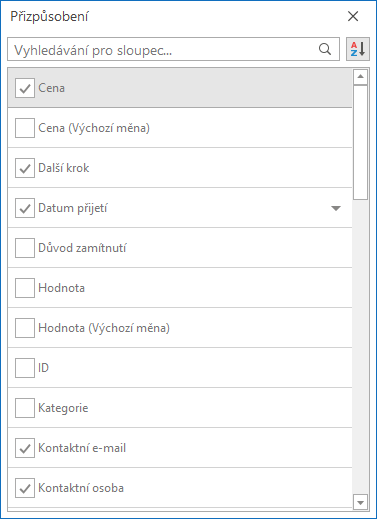Click the magnifier search icon
This screenshot has height=519, width=377.
click(x=325, y=49)
